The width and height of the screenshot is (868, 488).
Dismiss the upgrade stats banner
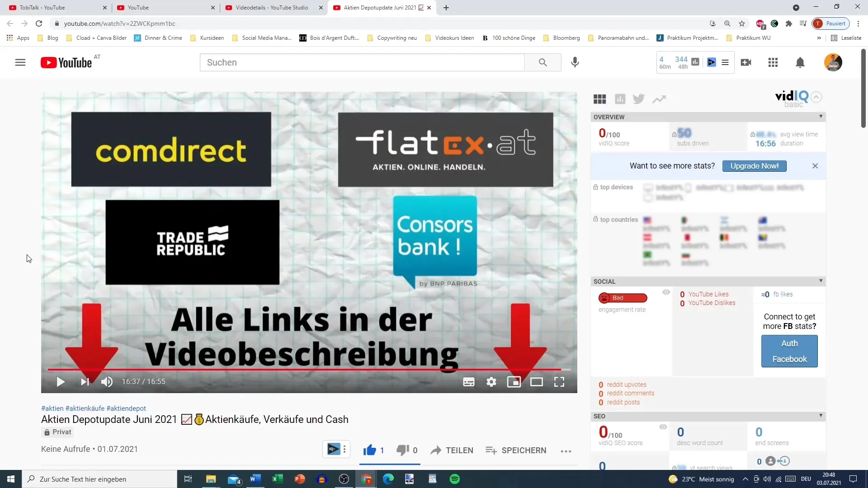coord(815,166)
